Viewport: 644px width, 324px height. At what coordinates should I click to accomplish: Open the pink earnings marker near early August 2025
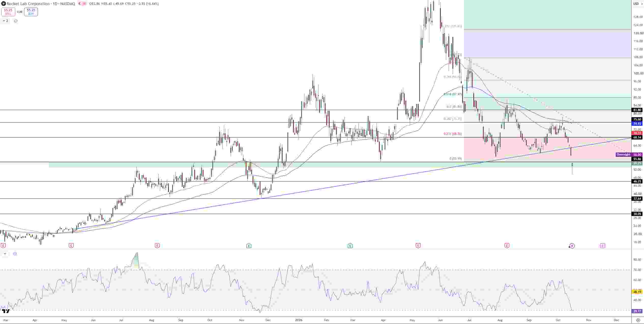(x=157, y=246)
